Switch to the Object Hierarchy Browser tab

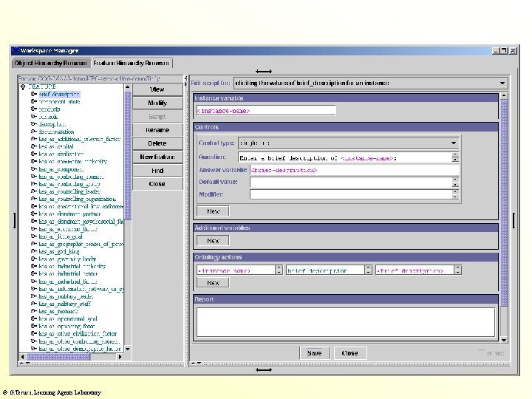pos(51,64)
